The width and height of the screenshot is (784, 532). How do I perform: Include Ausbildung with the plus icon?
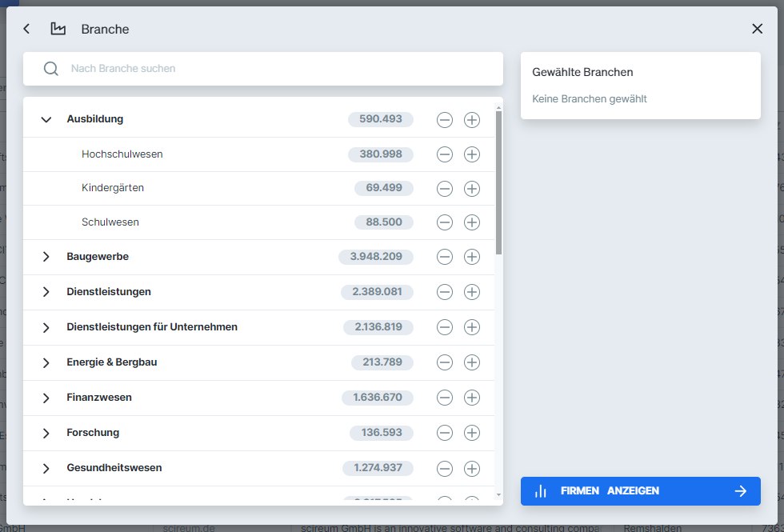[x=472, y=120]
